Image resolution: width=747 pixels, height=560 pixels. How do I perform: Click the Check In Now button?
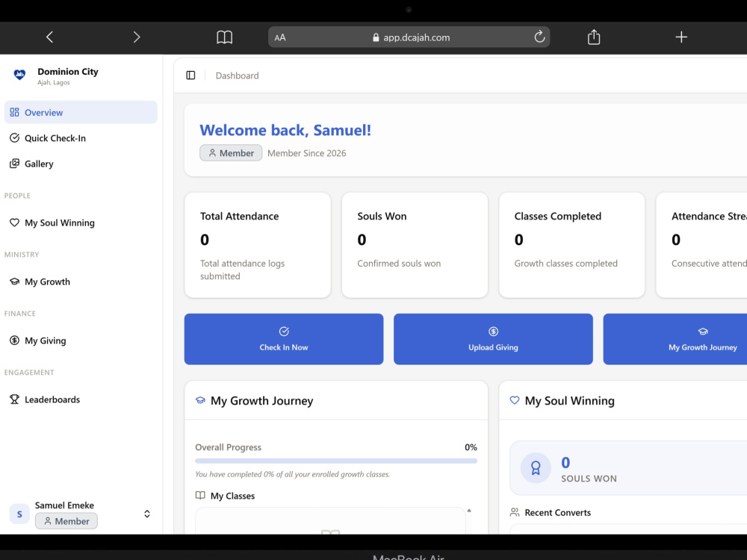(284, 339)
